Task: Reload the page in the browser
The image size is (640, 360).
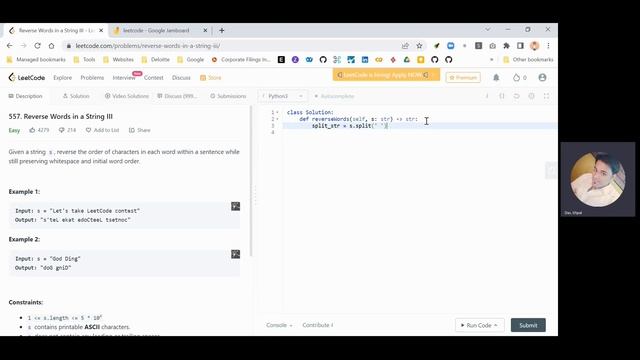Action: pos(38,46)
